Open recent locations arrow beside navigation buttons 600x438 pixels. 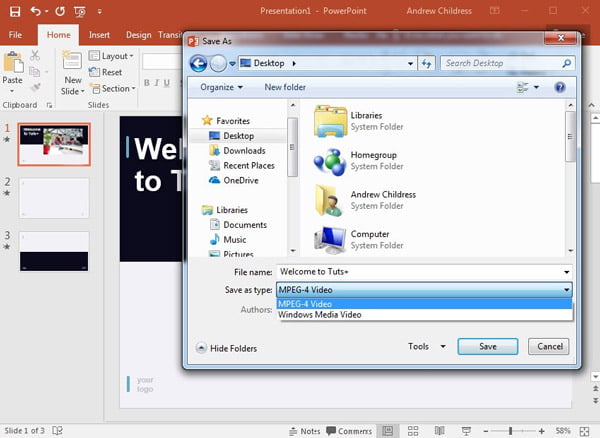click(232, 64)
